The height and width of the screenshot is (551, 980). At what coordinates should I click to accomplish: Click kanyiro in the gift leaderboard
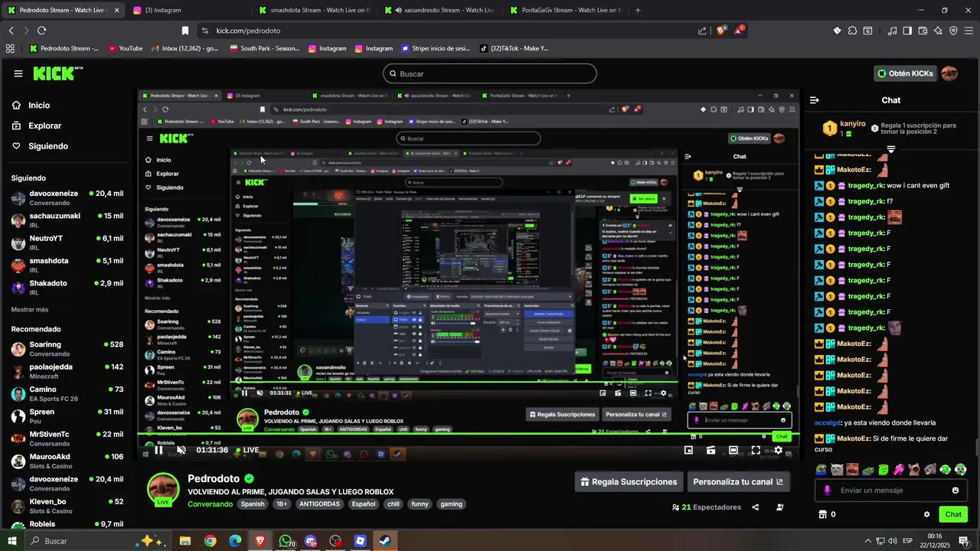tap(853, 123)
